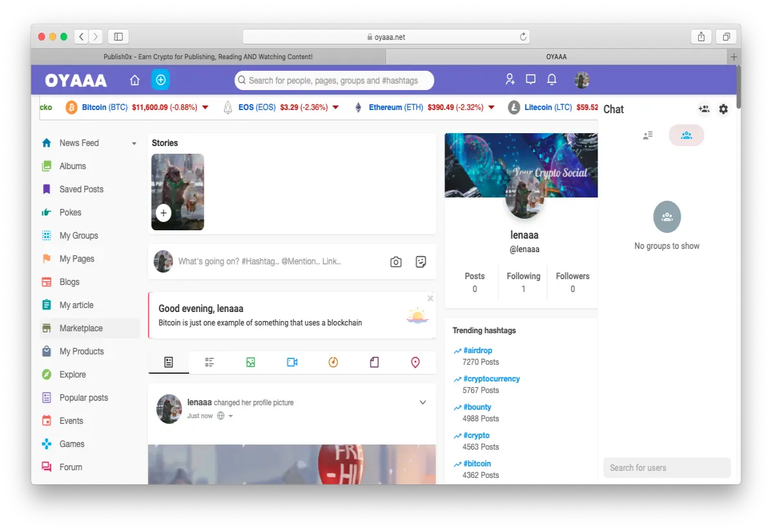The width and height of the screenshot is (772, 532).
Task: Go back in Safari
Action: (81, 37)
